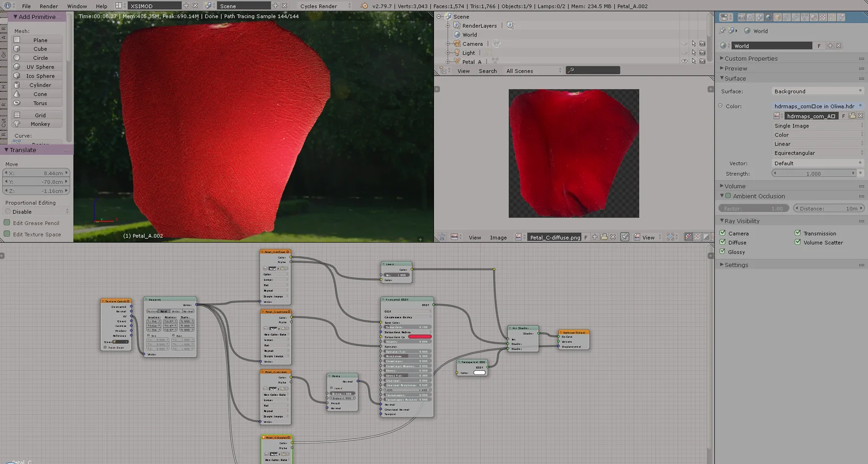Click the white Transparent BSDF color swatch
This screenshot has height=464, width=868.
[480, 372]
